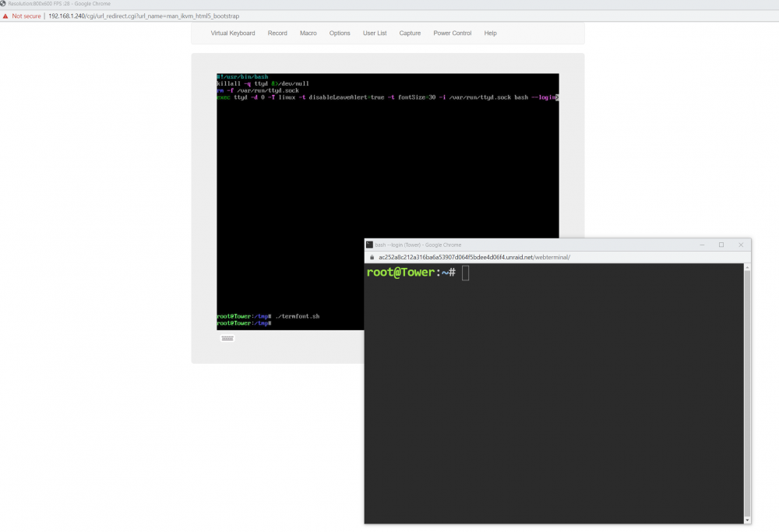Open the Options menu
The image size is (779, 532).
(340, 33)
